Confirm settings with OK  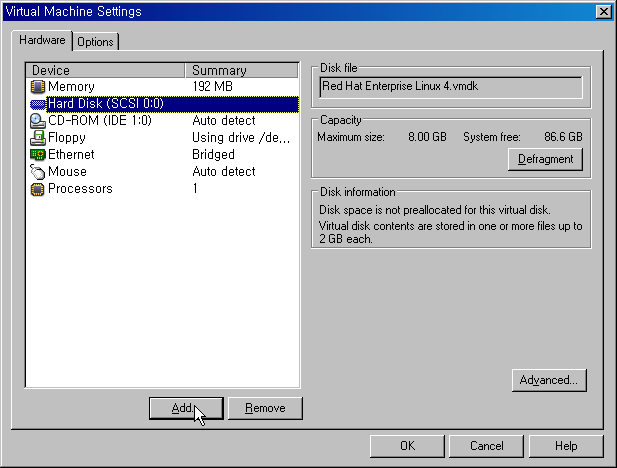[x=407, y=446]
